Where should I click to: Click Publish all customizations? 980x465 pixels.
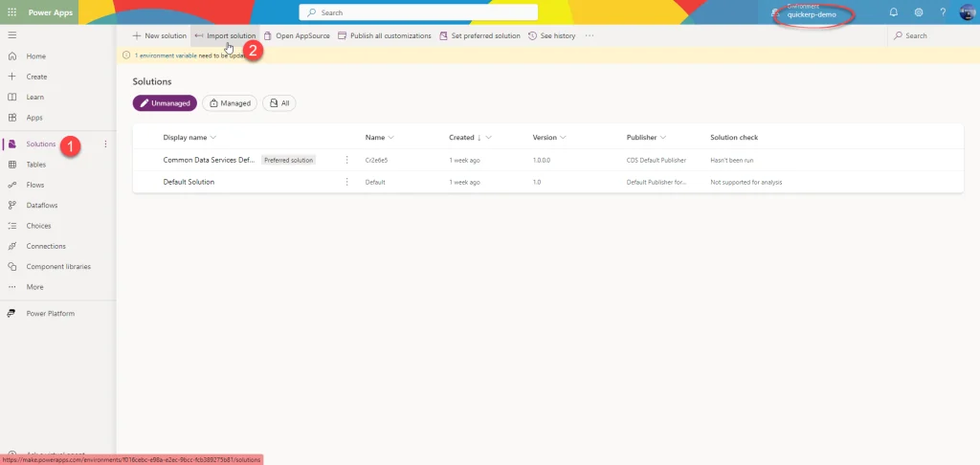385,35
